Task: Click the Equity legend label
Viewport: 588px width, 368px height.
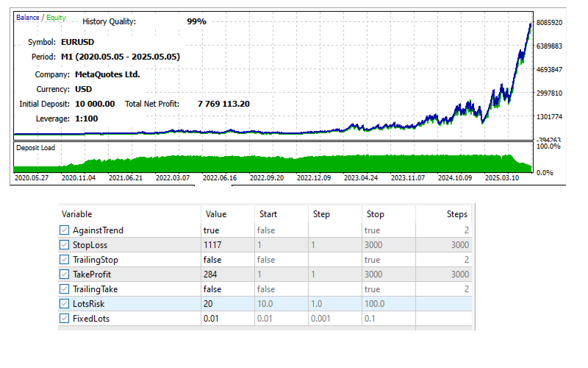Action: coord(57,17)
